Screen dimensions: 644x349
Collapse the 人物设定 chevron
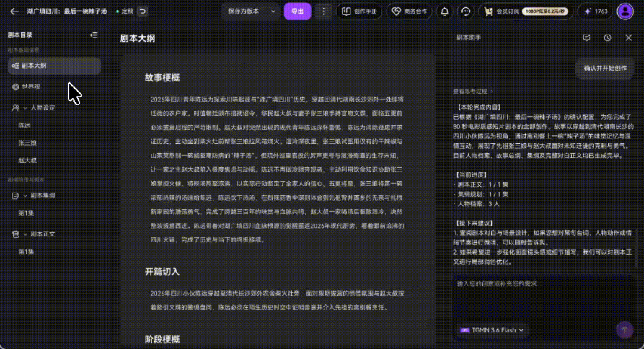click(25, 108)
